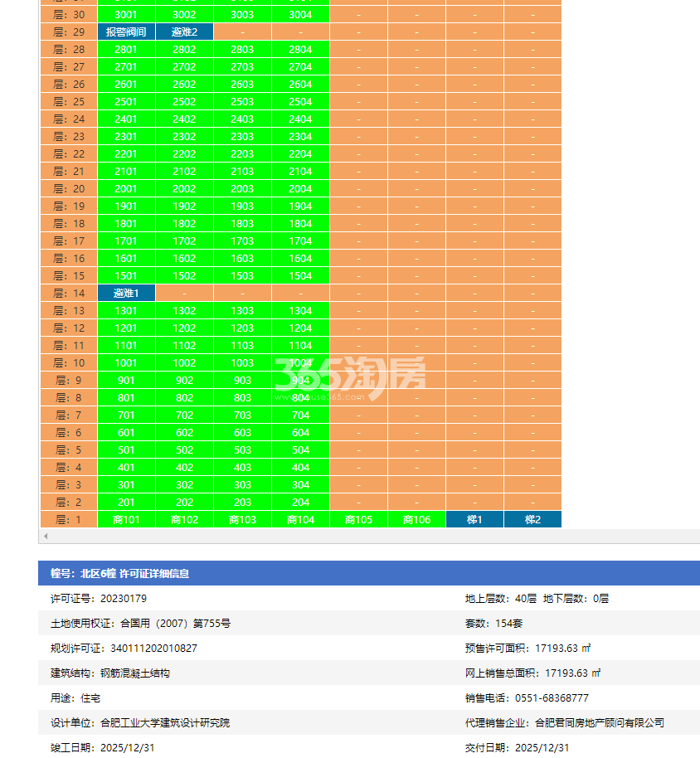Select shop unit 商106
700x758 pixels.
(416, 519)
